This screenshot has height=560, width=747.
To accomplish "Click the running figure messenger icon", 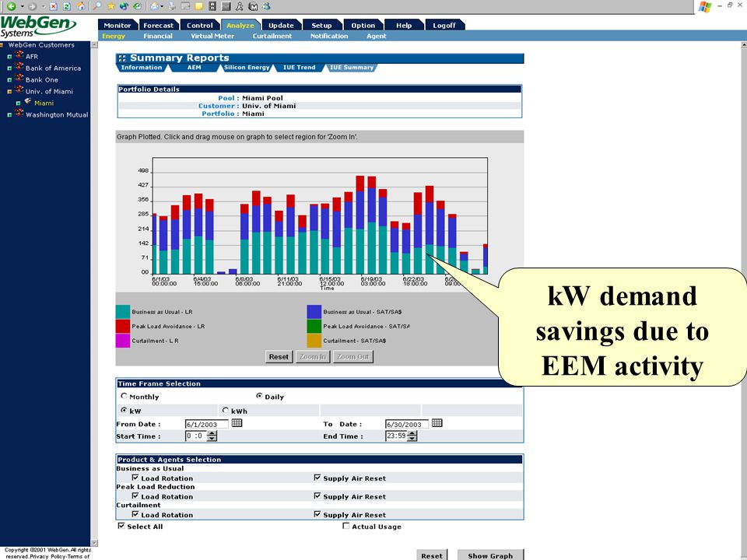I will click(240, 6).
